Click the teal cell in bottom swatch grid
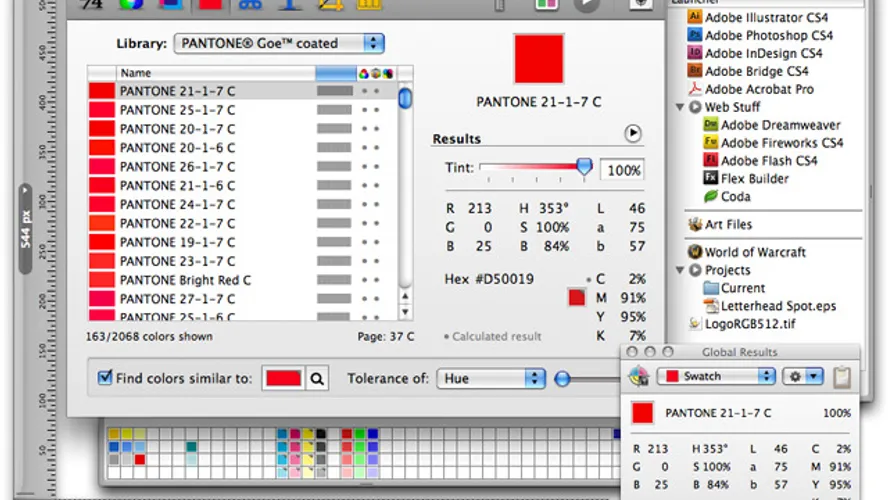This screenshot has width=888, height=500. [x=191, y=447]
